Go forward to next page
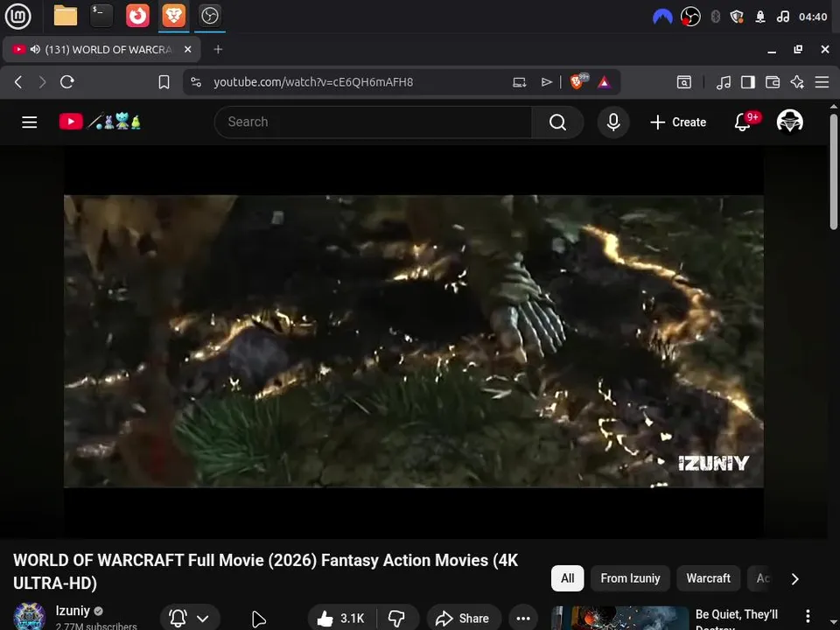This screenshot has width=840, height=630. [42, 82]
